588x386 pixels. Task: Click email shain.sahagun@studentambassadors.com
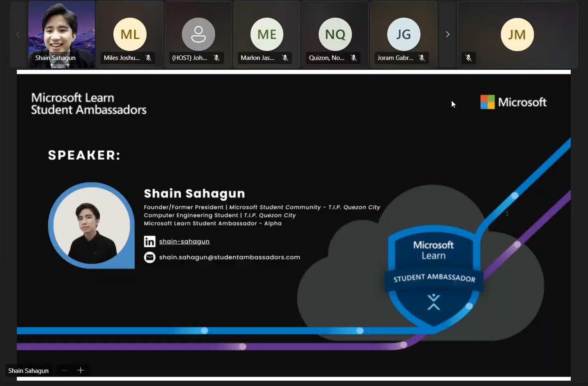pos(230,257)
